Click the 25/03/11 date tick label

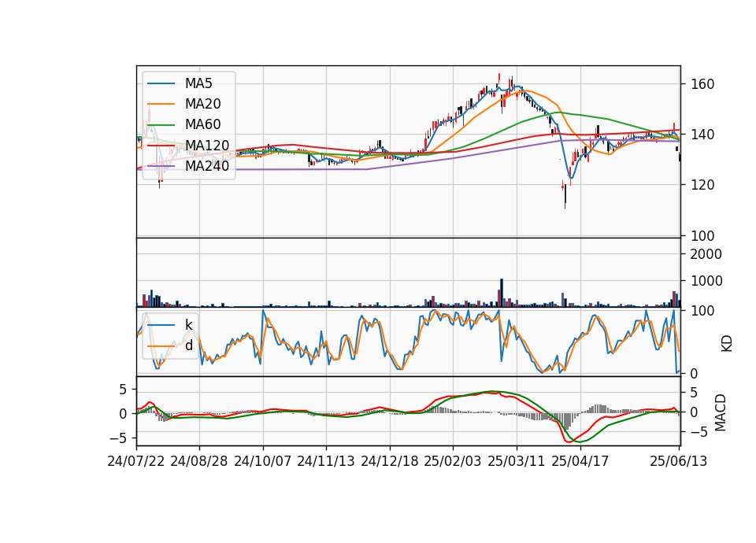click(x=517, y=461)
